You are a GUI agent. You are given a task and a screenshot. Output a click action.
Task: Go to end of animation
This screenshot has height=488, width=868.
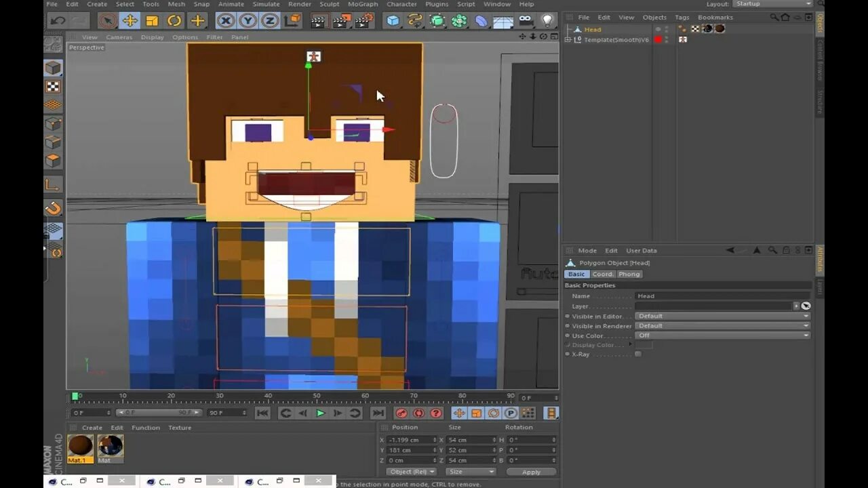click(378, 413)
